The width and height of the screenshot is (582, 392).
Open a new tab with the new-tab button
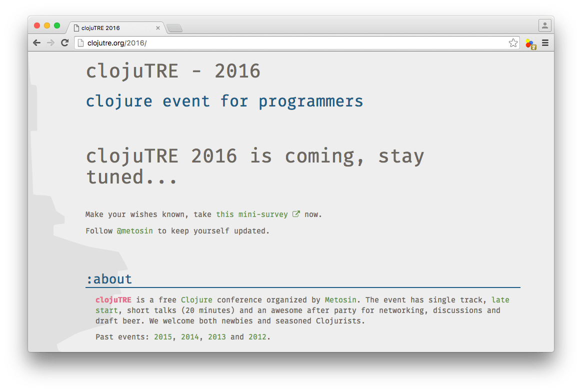pyautogui.click(x=174, y=28)
